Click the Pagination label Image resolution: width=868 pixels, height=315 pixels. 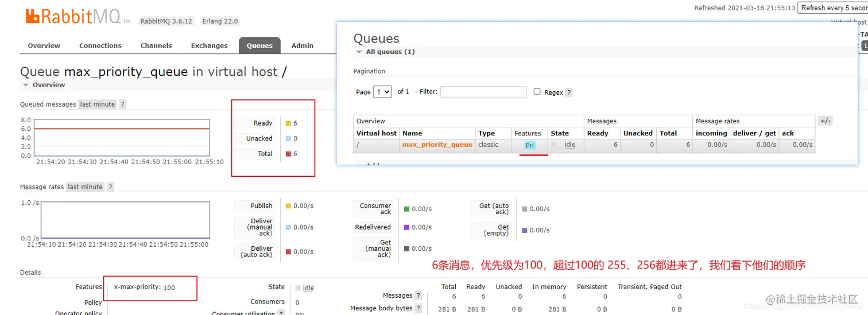[x=369, y=71]
